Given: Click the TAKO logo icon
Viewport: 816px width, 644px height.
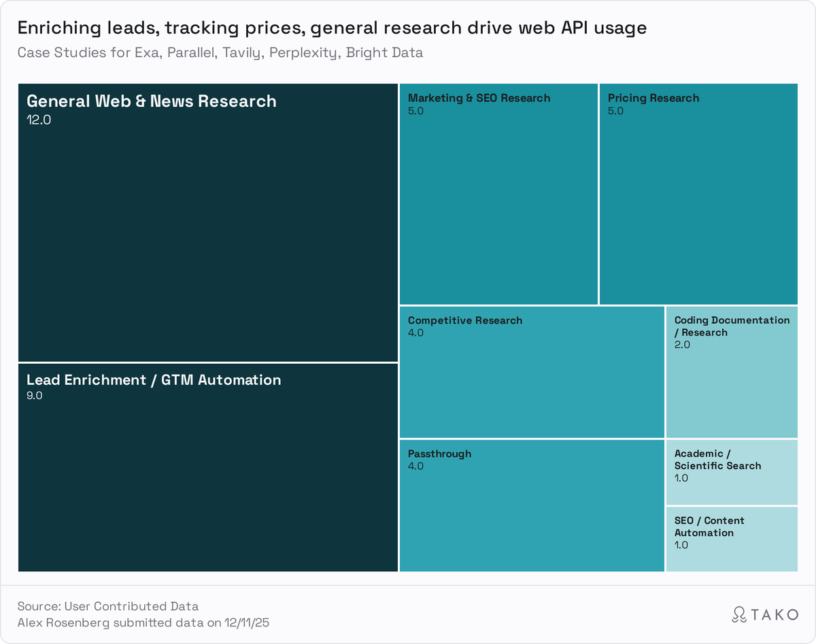Looking at the screenshot, I should pos(738,614).
